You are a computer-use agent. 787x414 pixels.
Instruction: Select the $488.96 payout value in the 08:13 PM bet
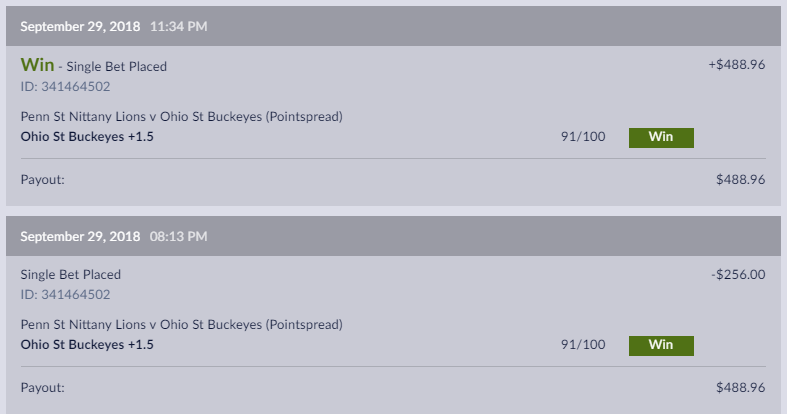click(740, 387)
